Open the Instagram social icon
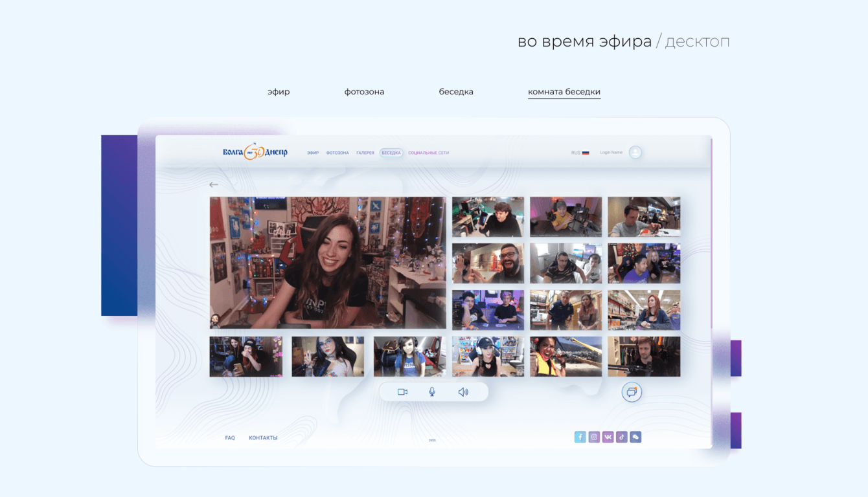The height and width of the screenshot is (497, 868). 594,437
